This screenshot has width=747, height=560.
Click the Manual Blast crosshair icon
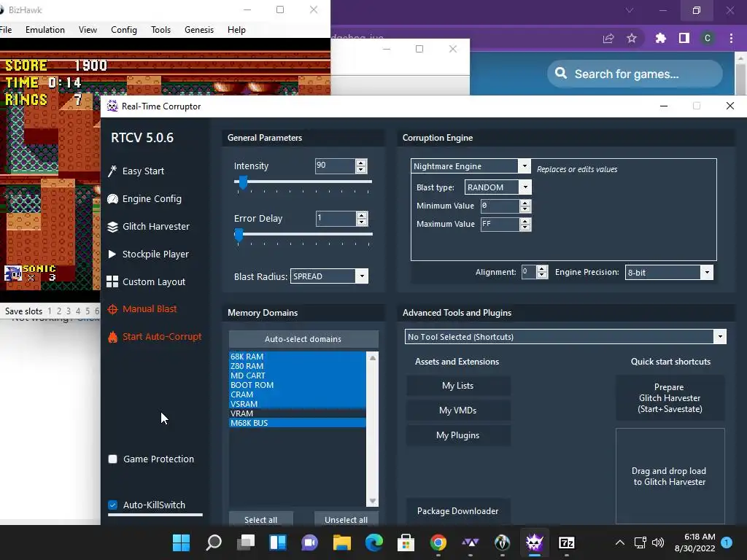click(112, 309)
